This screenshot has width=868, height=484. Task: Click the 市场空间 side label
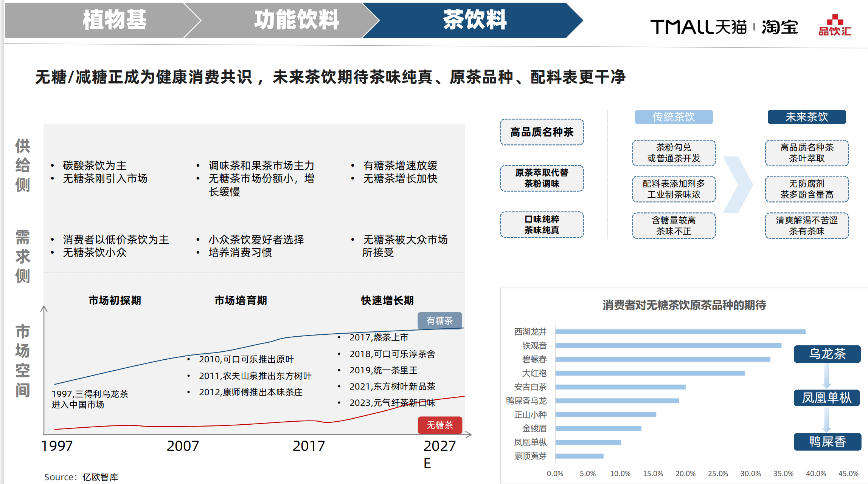coord(22,361)
